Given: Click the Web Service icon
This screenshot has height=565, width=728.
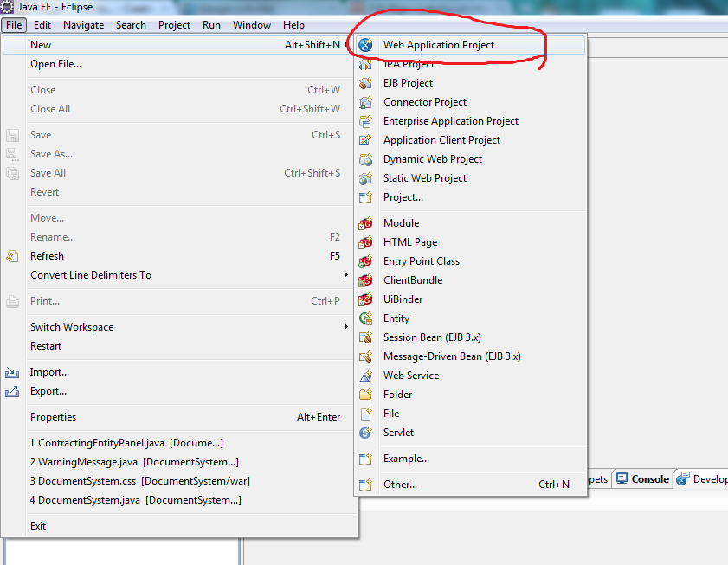Looking at the screenshot, I should 365,376.
